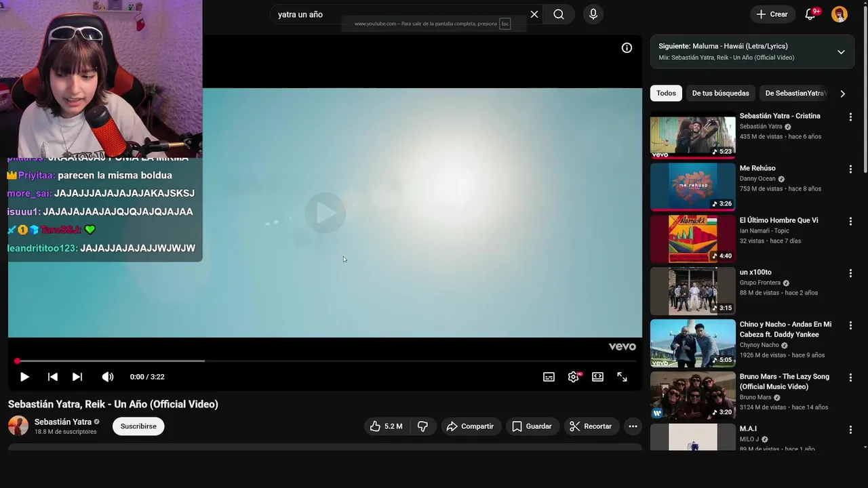
Task: Open options menu for Cristina video
Action: (x=850, y=117)
